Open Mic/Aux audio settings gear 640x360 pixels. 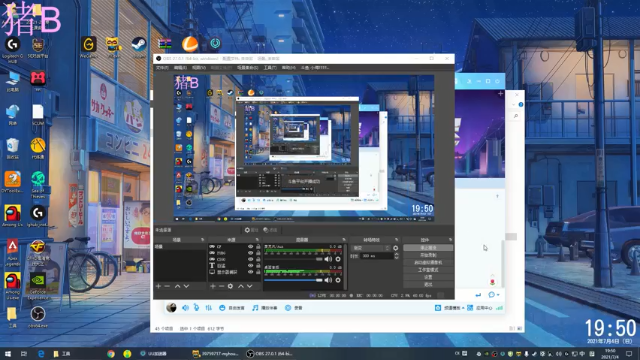(x=338, y=259)
